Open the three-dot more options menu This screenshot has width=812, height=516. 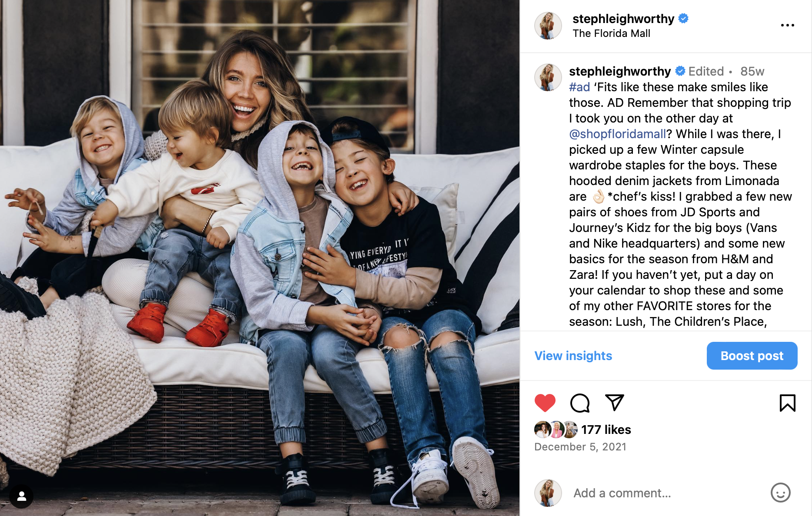click(787, 25)
